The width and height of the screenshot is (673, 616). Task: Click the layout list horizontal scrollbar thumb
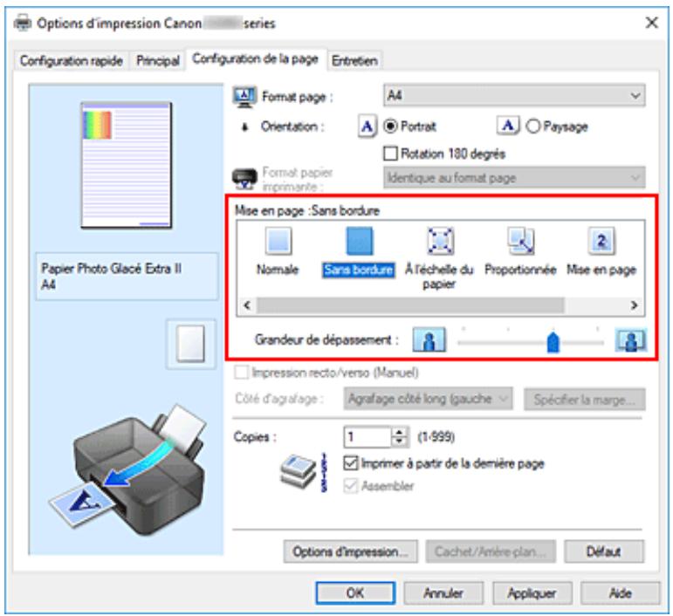tap(410, 305)
